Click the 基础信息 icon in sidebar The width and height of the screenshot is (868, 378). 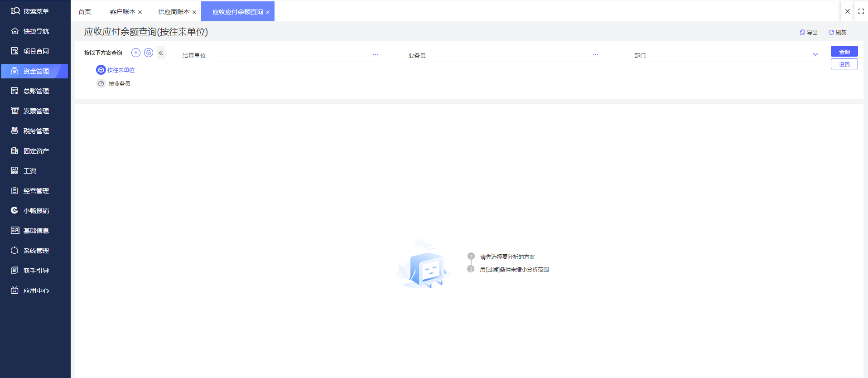point(15,231)
